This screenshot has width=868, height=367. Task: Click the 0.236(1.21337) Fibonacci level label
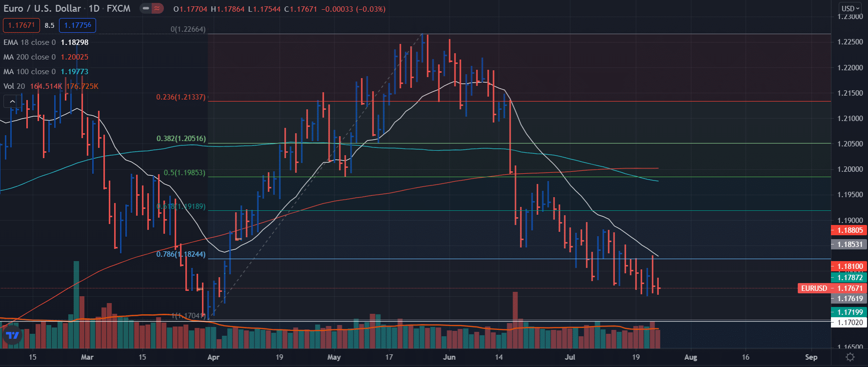point(181,97)
